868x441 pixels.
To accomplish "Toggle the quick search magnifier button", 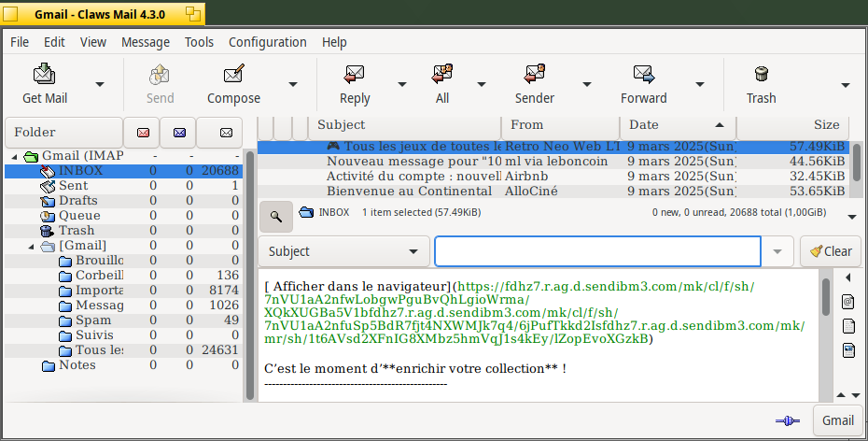I will [275, 217].
